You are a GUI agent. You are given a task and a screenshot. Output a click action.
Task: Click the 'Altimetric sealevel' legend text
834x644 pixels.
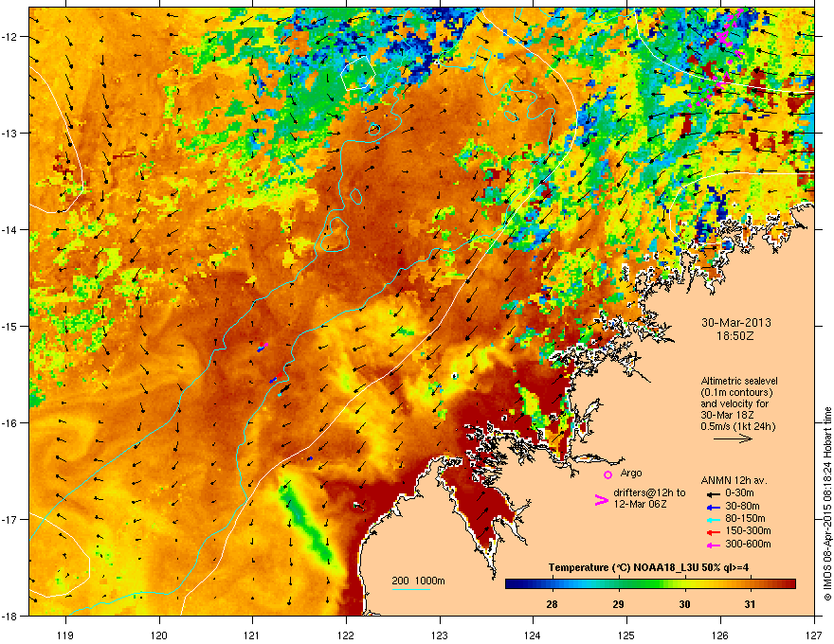739,381
